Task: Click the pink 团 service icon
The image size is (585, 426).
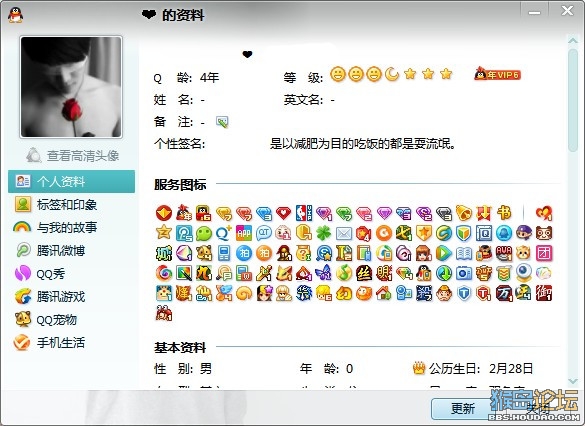Action: [x=544, y=253]
